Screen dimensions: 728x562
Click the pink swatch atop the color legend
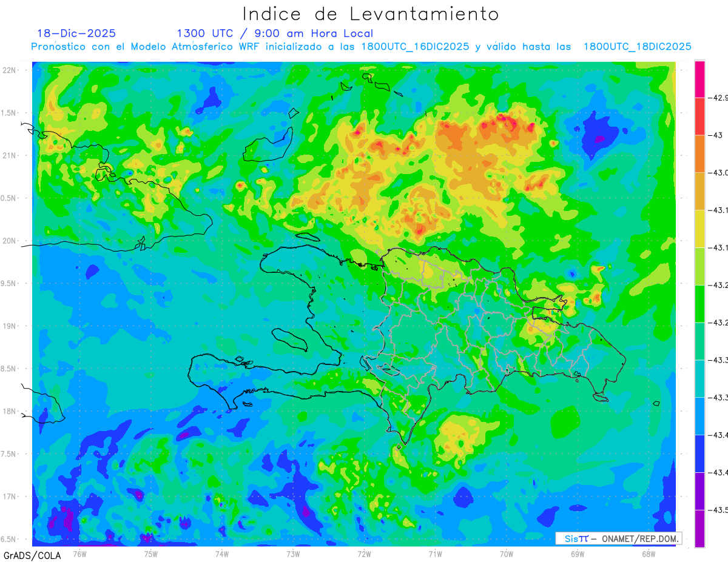(699, 78)
